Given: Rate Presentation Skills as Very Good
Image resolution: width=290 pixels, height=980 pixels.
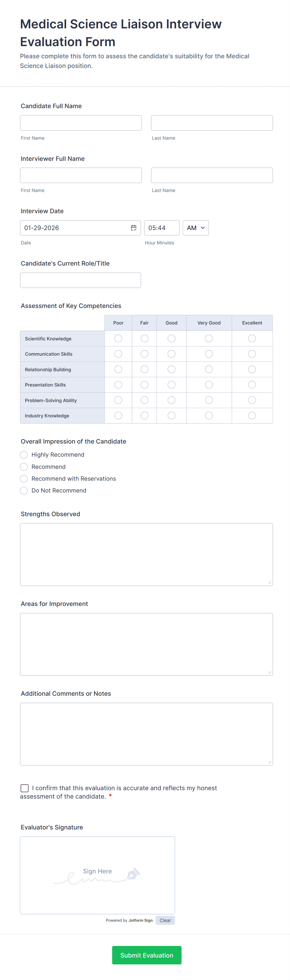Looking at the screenshot, I should 209,385.
